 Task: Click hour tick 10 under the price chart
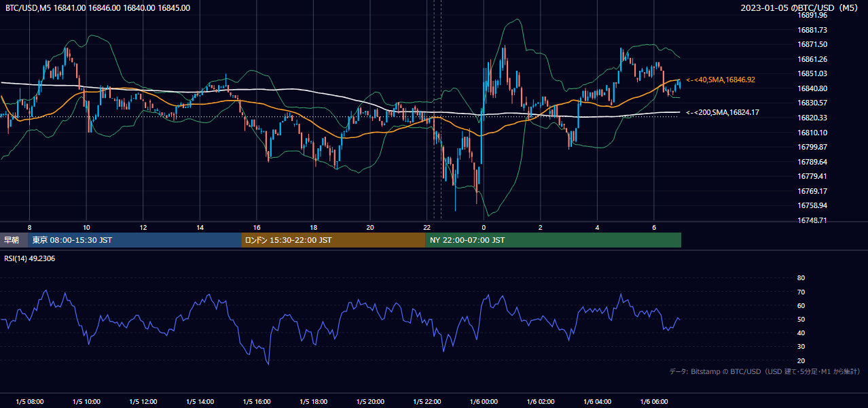pos(86,227)
